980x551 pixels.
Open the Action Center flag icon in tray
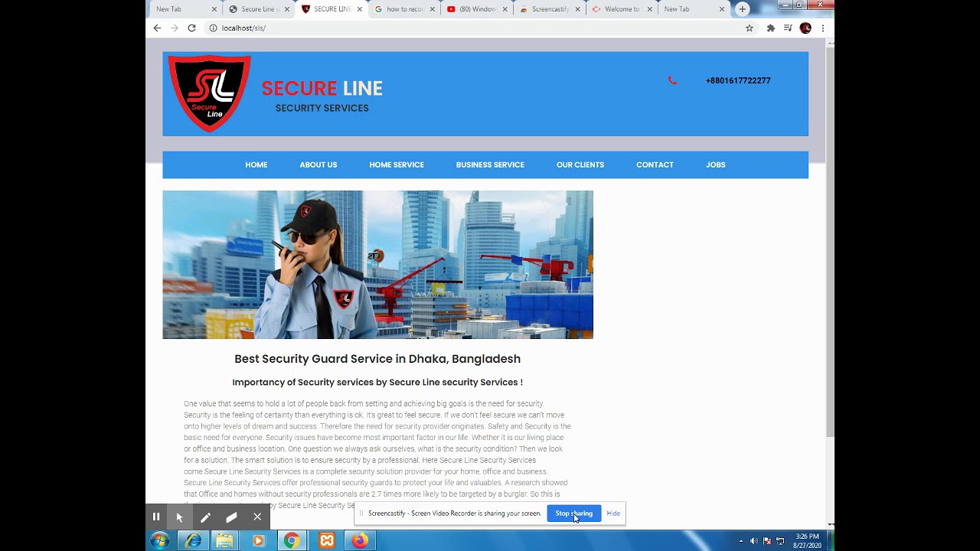click(x=767, y=541)
